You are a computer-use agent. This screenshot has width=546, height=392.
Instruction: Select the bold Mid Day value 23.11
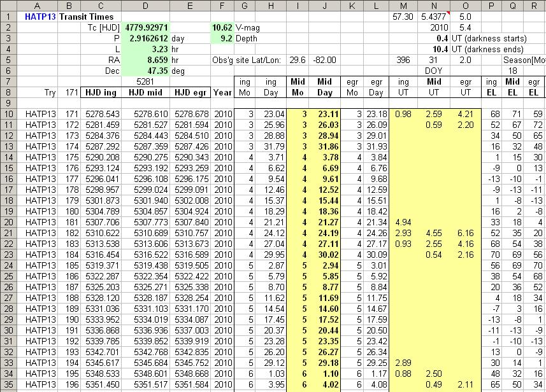(324, 114)
